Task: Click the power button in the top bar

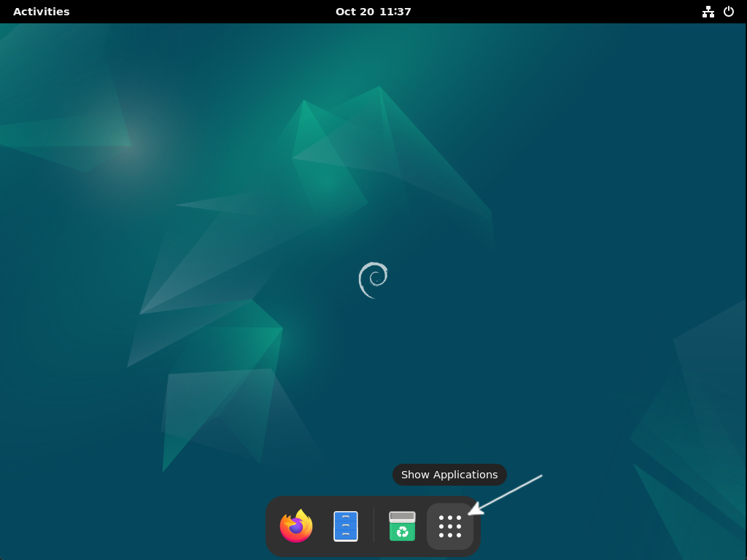Action: point(730,11)
